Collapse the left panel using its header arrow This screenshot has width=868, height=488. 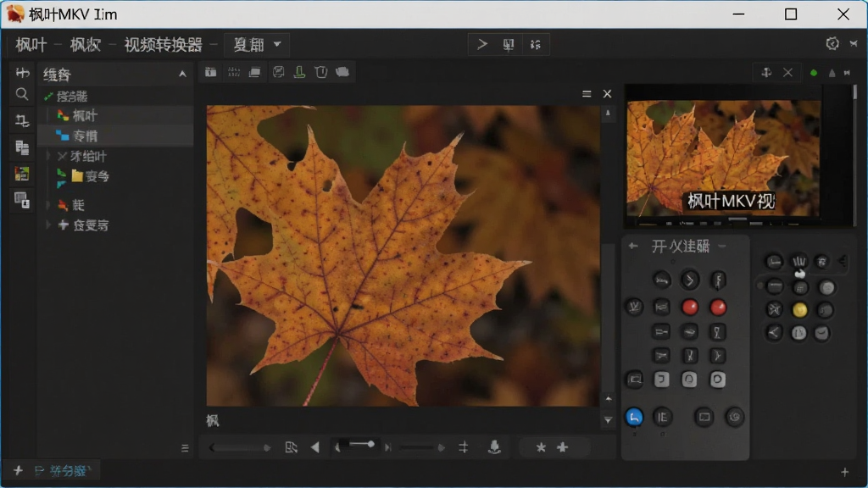(182, 75)
